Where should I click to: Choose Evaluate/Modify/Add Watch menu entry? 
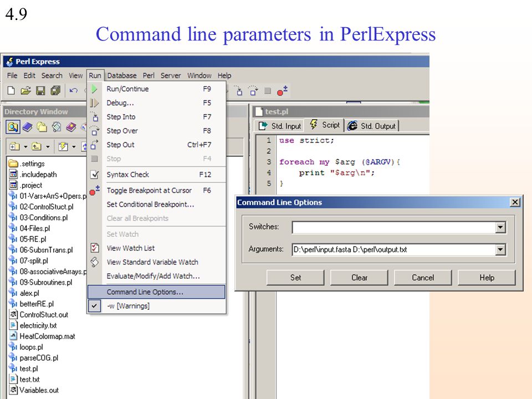click(x=156, y=276)
